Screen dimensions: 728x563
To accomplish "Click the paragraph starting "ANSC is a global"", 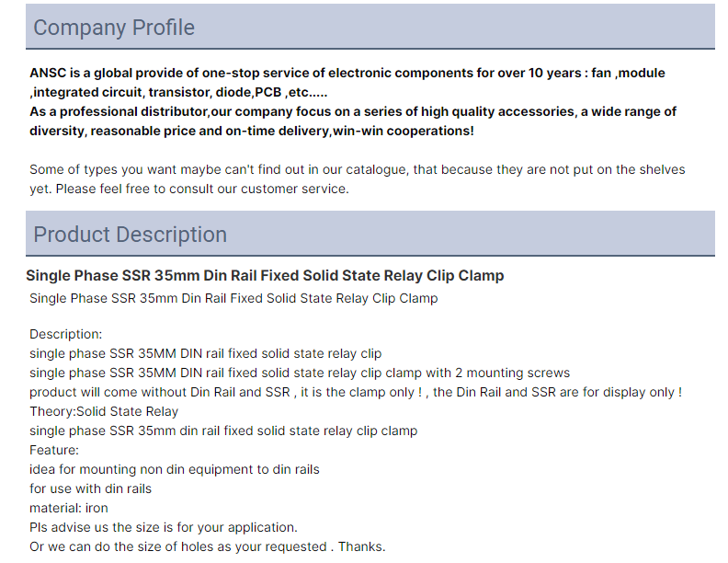I will pos(347,82).
